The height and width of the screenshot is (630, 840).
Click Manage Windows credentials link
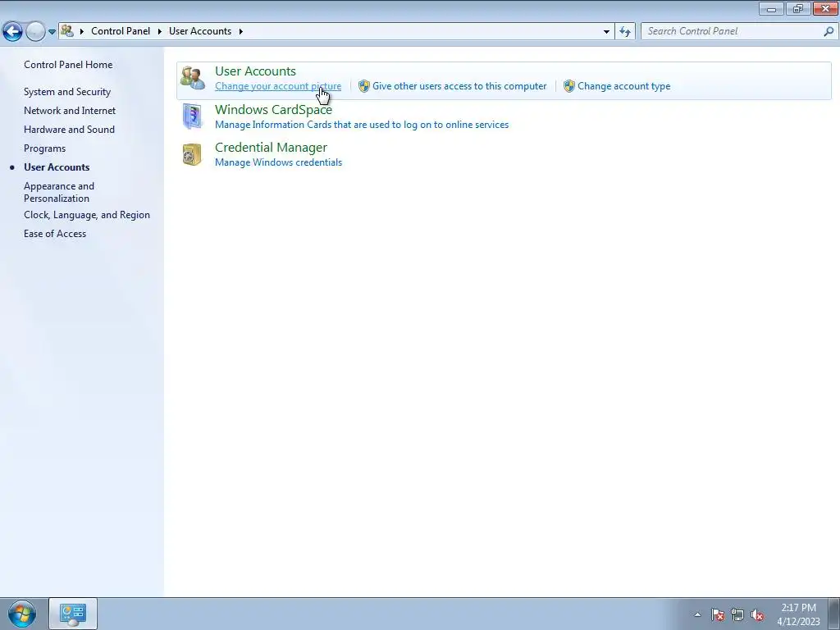click(x=278, y=162)
